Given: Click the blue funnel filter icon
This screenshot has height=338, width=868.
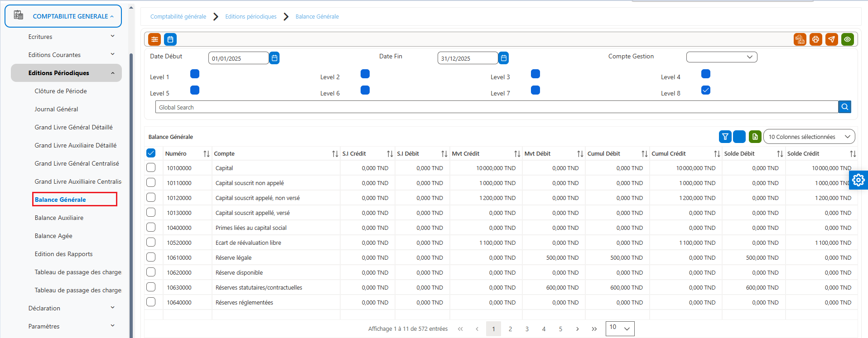Looking at the screenshot, I should pos(725,137).
